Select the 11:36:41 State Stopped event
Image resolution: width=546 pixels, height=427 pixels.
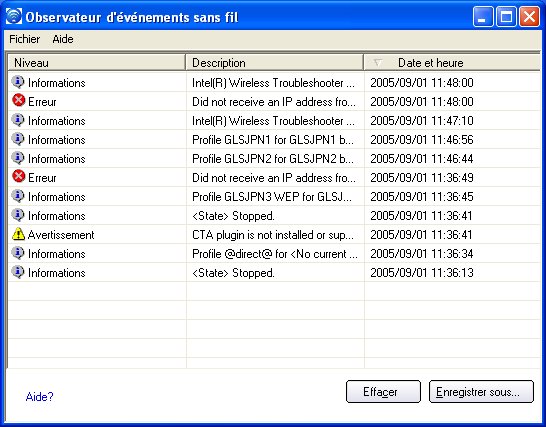274,216
